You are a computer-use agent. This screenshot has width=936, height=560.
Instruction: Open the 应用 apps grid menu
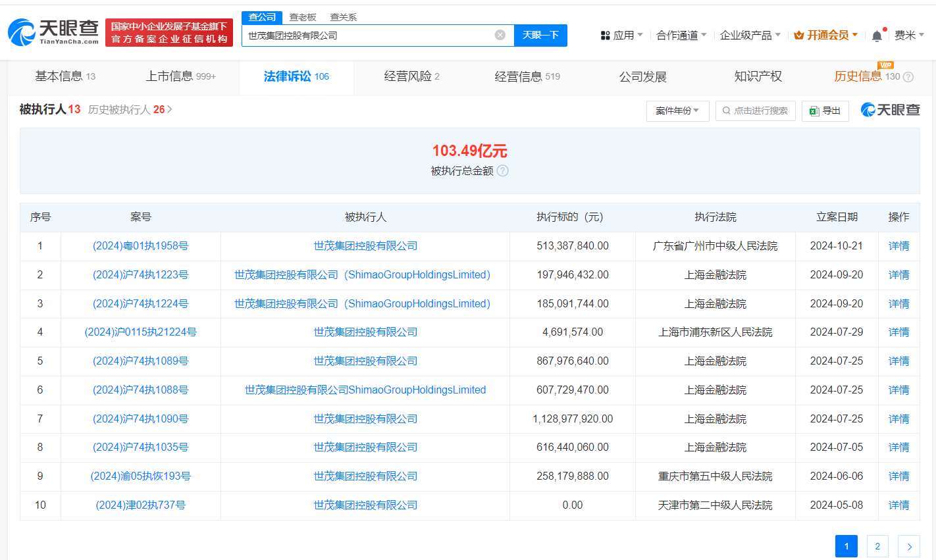pyautogui.click(x=622, y=35)
